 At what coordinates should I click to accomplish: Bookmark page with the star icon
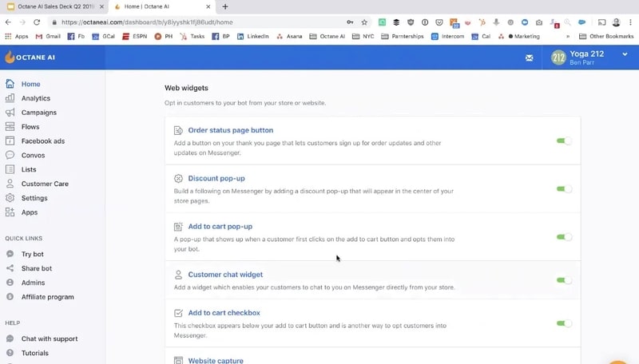364,22
